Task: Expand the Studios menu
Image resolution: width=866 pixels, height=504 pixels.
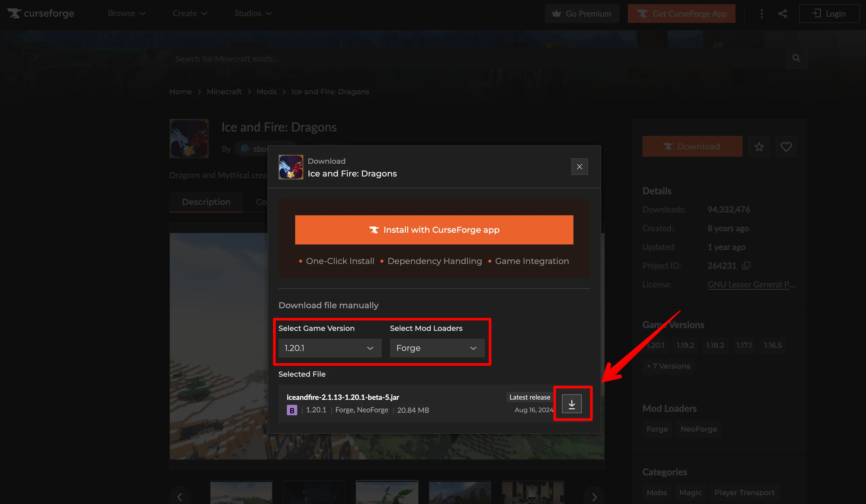Action: click(x=253, y=13)
